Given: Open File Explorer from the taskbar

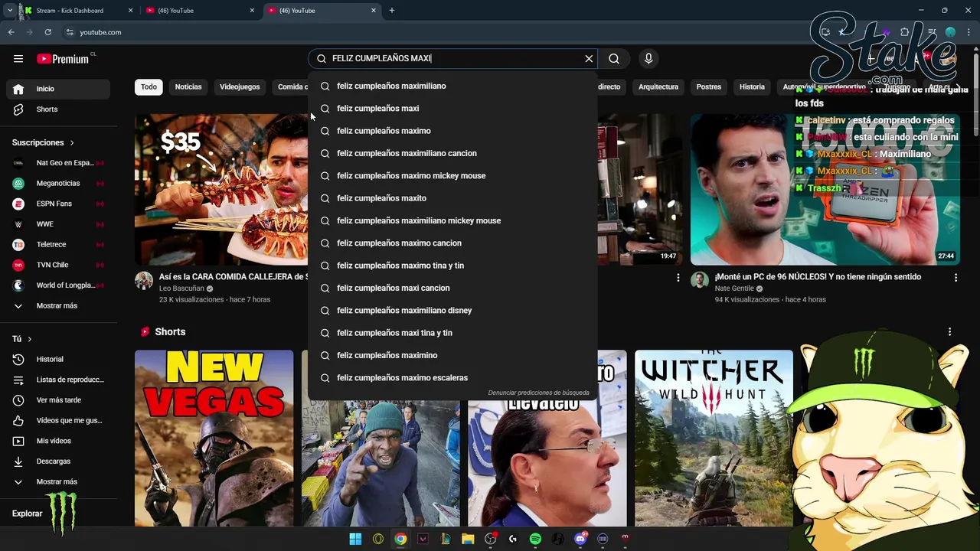Looking at the screenshot, I should point(468,539).
